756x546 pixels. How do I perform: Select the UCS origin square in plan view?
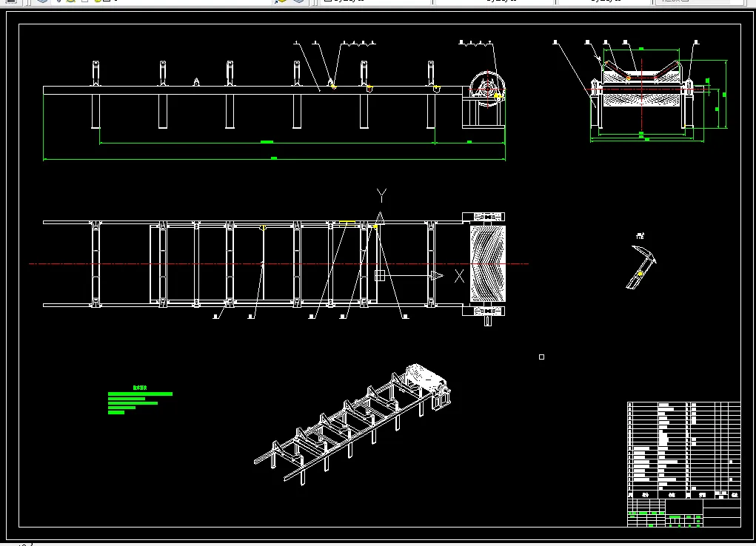click(x=380, y=276)
